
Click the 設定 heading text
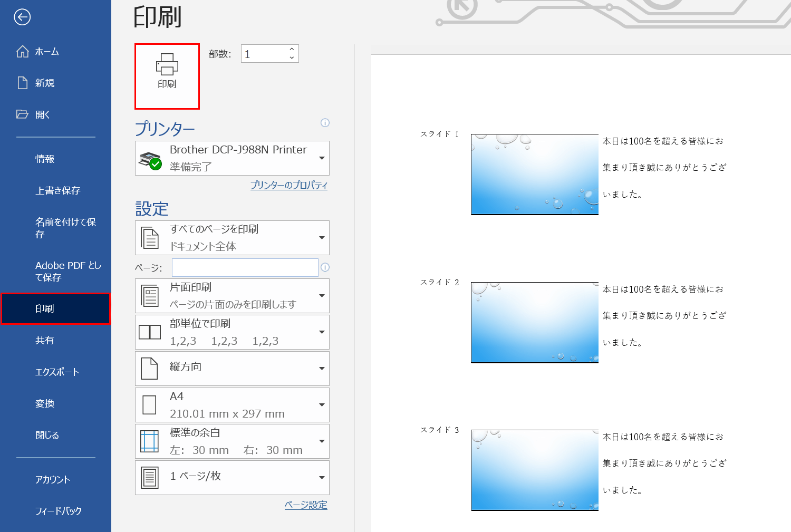point(152,209)
